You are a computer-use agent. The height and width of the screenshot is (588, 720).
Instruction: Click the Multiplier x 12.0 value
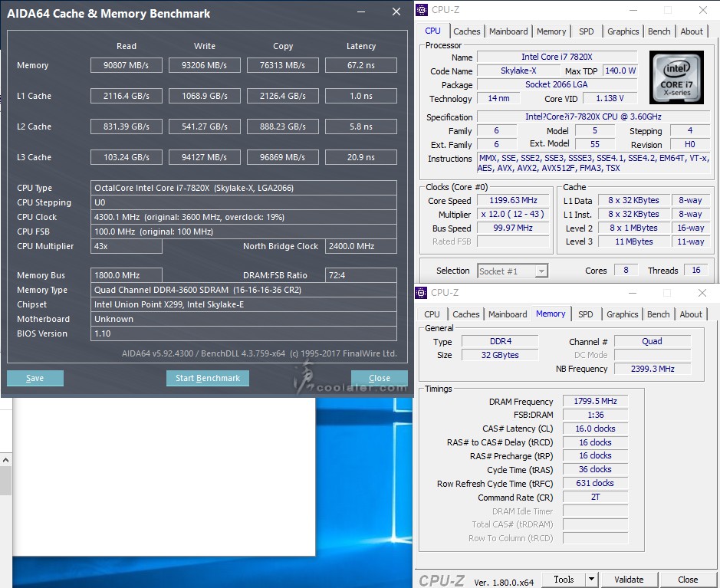(x=514, y=215)
